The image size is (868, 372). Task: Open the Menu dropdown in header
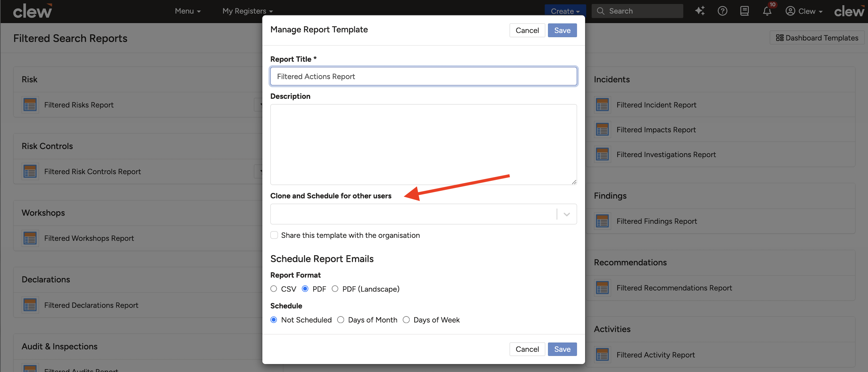pyautogui.click(x=188, y=11)
